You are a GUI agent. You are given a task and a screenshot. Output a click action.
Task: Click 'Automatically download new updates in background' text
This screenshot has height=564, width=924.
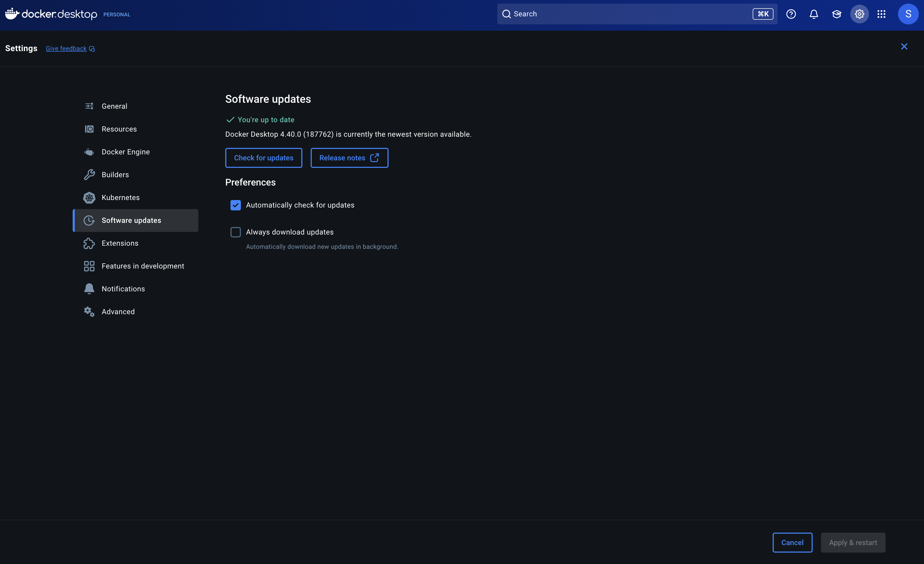322,246
